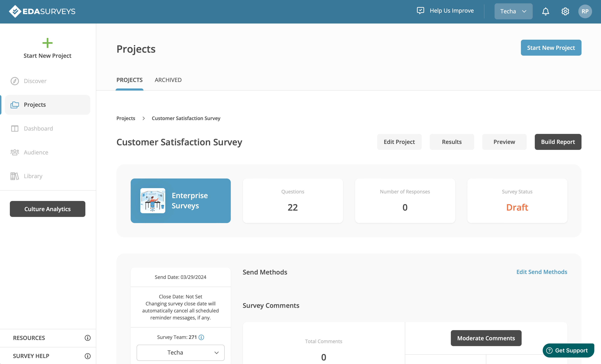
Task: Open the Techa workspace dropdown in header
Action: tap(513, 11)
